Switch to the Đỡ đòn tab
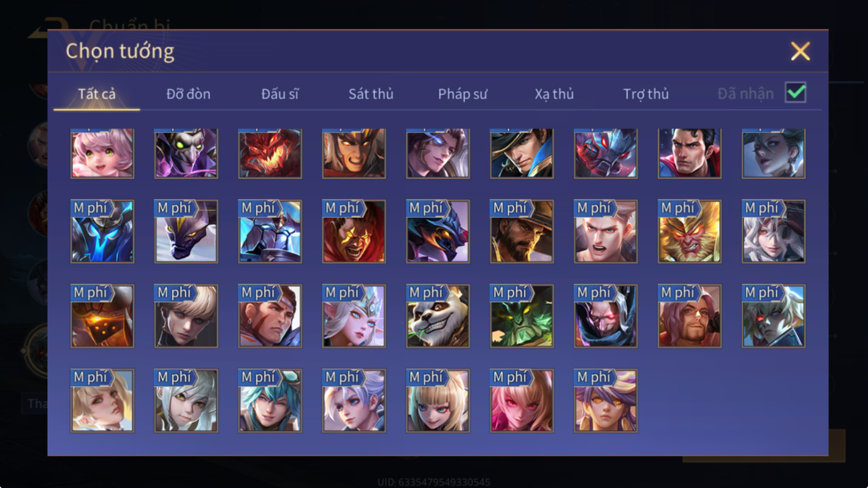868x488 pixels. click(x=188, y=94)
